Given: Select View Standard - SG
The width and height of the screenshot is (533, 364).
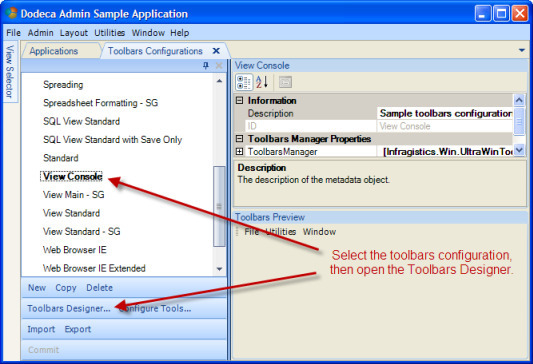Looking at the screenshot, I should 82,231.
